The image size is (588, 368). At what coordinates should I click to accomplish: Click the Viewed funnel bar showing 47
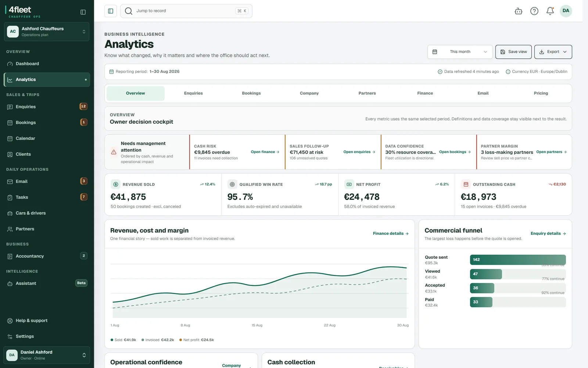[x=486, y=274]
